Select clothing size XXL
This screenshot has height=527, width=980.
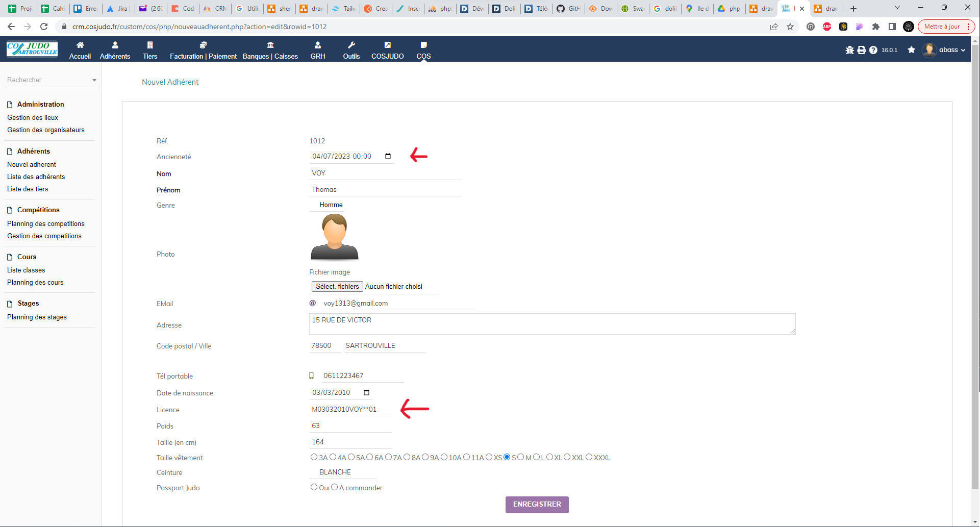tap(567, 457)
